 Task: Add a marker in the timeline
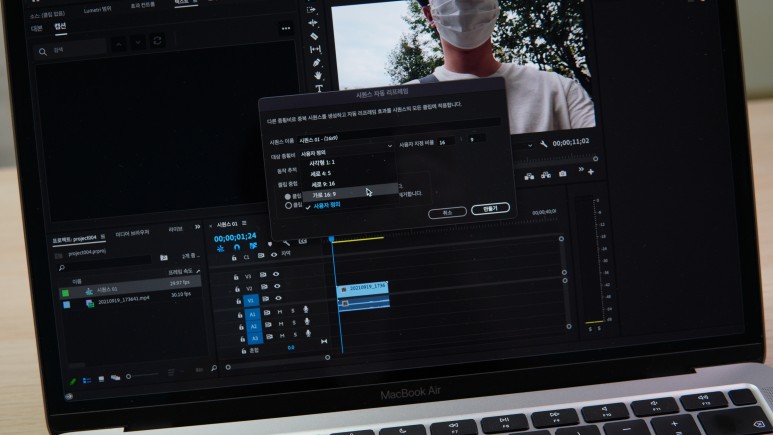point(270,244)
